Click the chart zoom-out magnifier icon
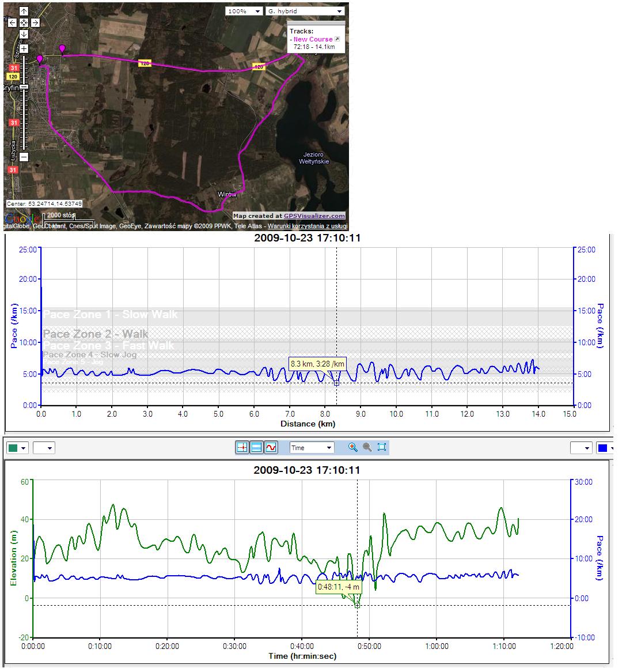This screenshot has width=626, height=672. tap(367, 447)
